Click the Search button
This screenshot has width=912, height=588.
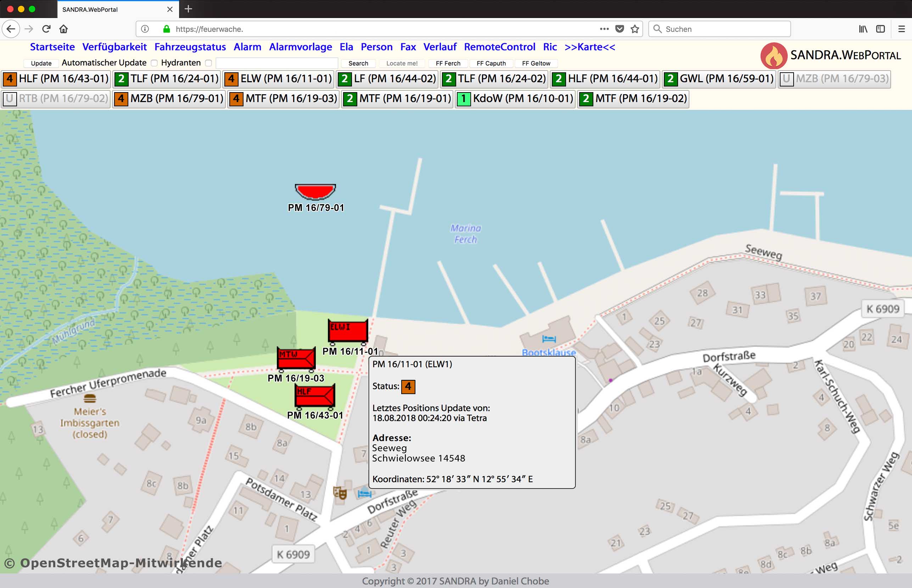click(358, 63)
